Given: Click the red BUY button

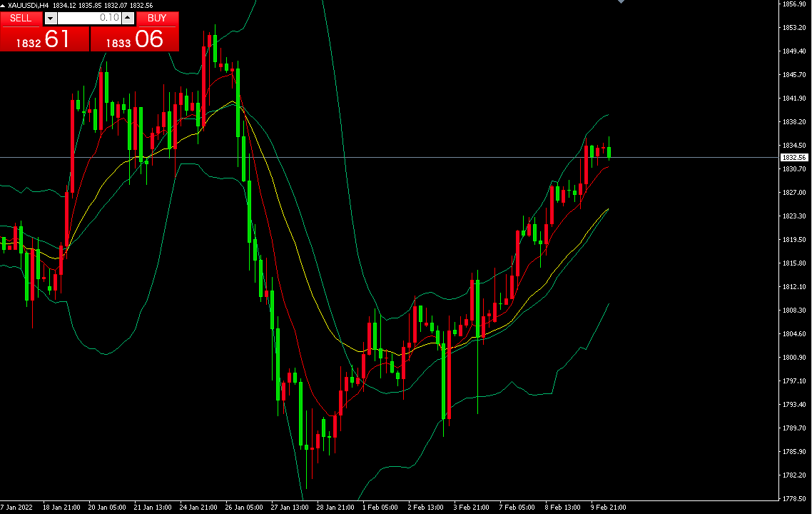Looking at the screenshot, I should pos(158,18).
